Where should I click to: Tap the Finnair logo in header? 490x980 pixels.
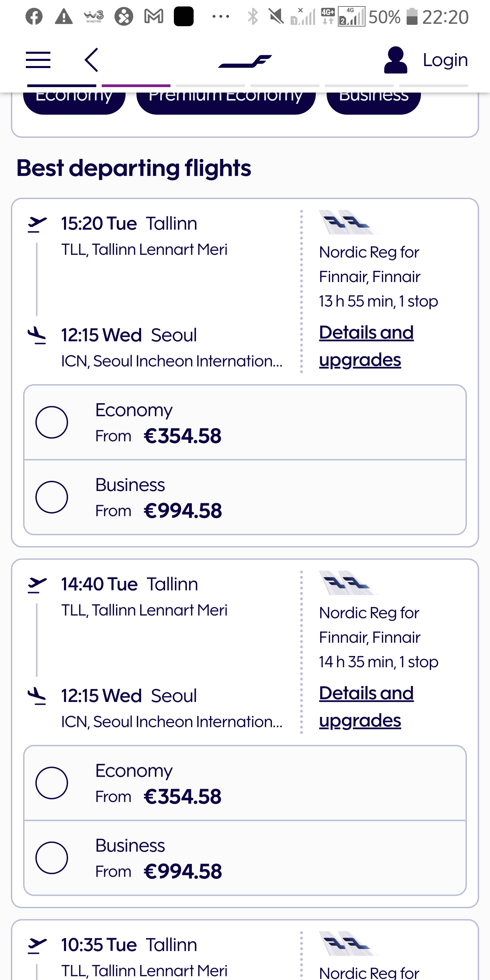(245, 61)
